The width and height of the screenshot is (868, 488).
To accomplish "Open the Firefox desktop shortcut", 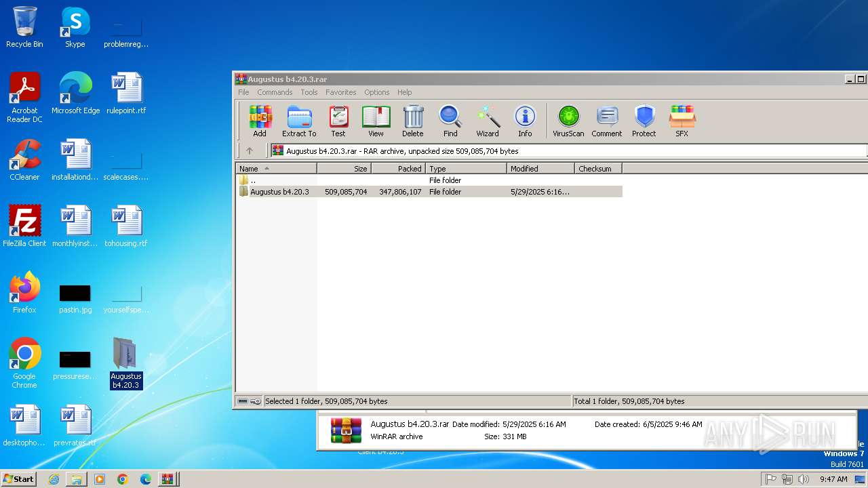I will 24,293.
